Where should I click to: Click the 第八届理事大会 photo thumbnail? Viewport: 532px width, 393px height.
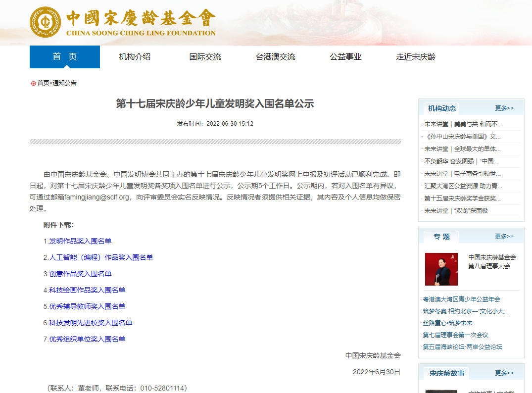(441, 269)
